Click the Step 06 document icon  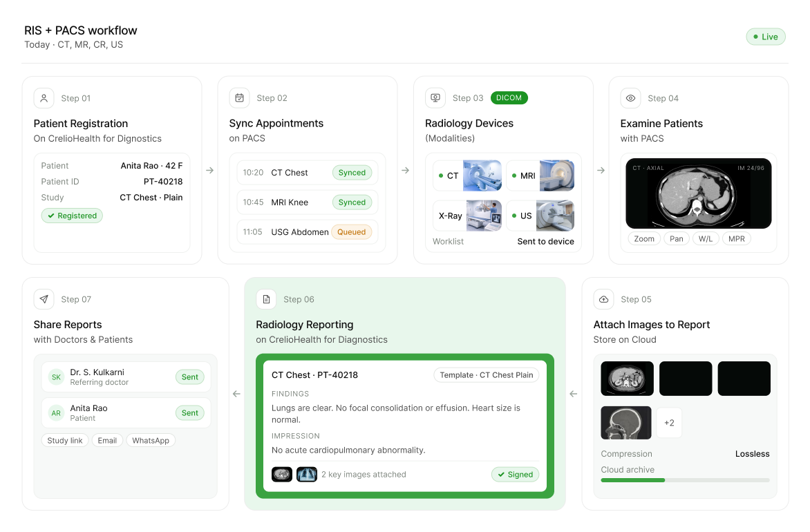click(267, 300)
